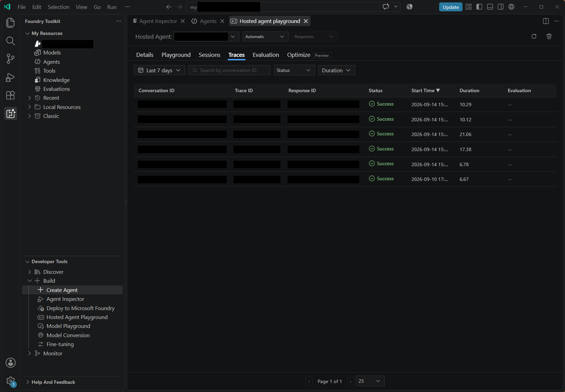Collapse the Build node
565x392 pixels.
pos(29,281)
